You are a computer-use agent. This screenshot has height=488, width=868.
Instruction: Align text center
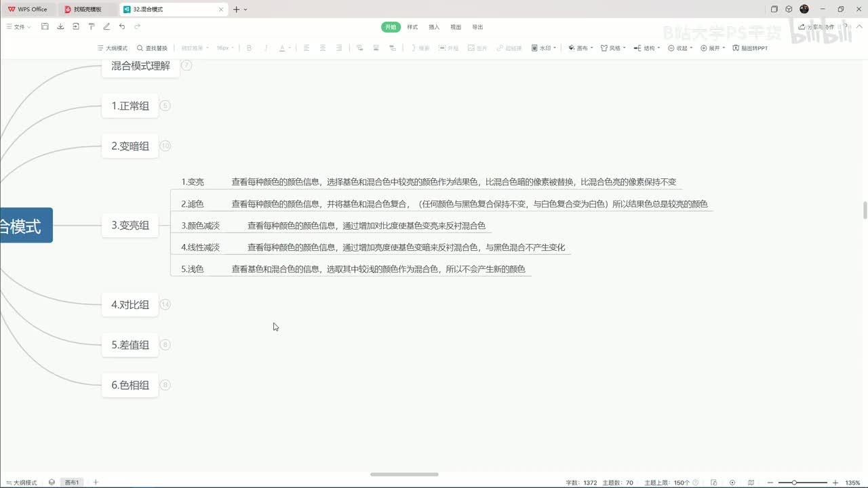pyautogui.click(x=323, y=48)
